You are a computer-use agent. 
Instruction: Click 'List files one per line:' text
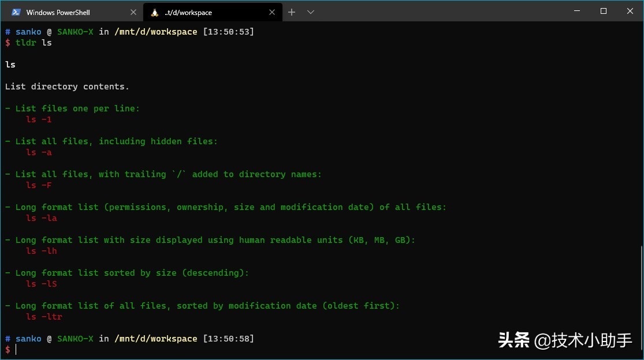[77, 108]
